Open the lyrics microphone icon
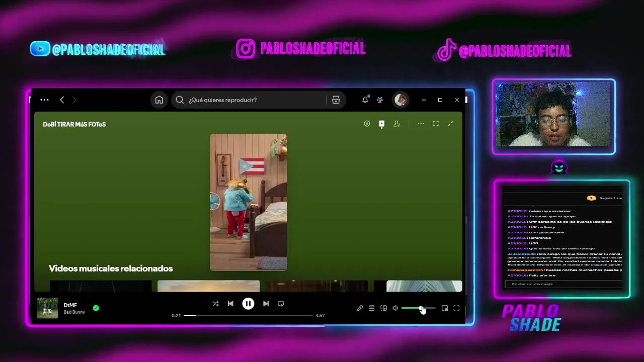The height and width of the screenshot is (362, 644). 360,308
